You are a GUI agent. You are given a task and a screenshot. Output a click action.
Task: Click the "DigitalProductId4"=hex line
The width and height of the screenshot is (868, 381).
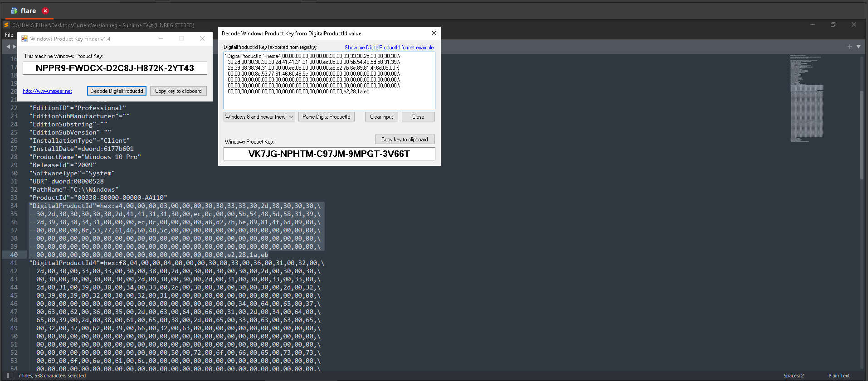(x=177, y=263)
